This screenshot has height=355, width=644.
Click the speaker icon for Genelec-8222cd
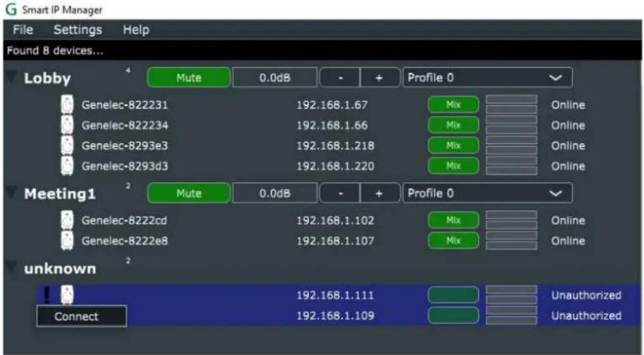coord(67,220)
